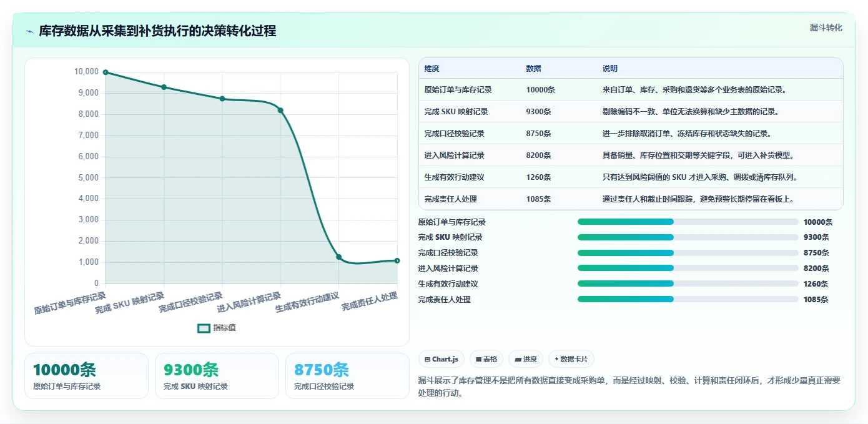Click the description starting 来自订单、库存、采购
868x424 pixels.
click(x=694, y=90)
